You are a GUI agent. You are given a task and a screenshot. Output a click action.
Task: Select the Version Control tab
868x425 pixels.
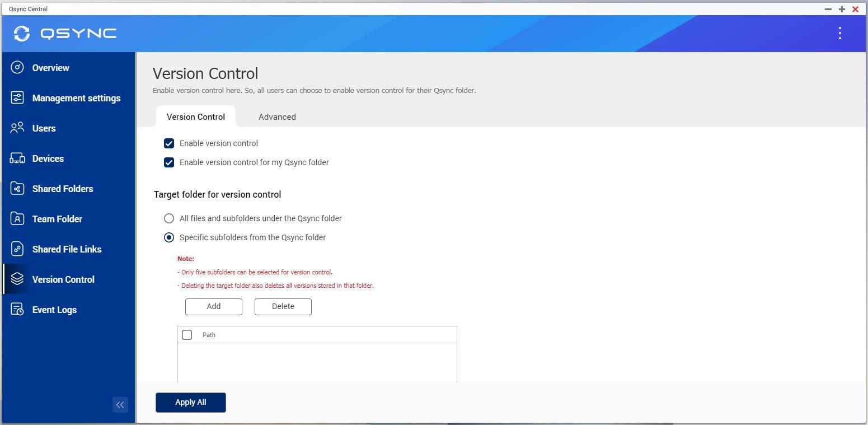click(195, 116)
